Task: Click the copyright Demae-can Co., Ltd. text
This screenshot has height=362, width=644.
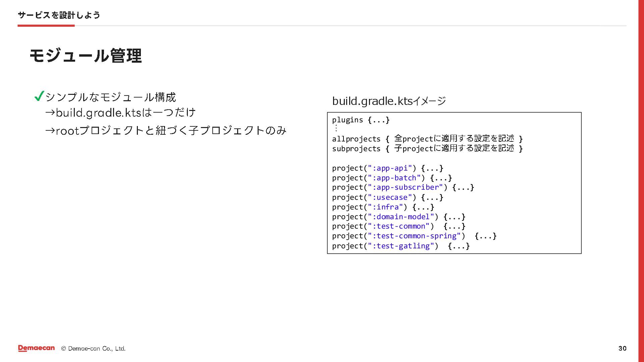Action: pyautogui.click(x=93, y=349)
